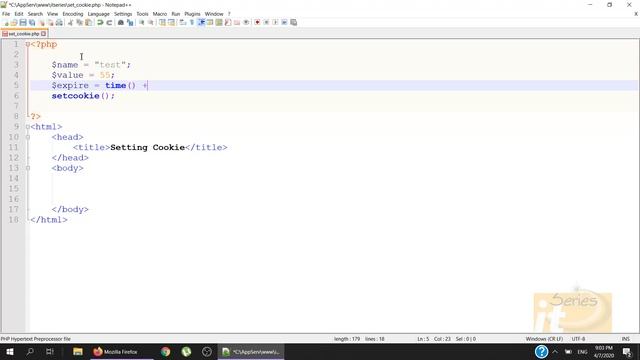Toggle synchronized vertical scrolling
Image resolution: width=640 pixels, height=360 pixels.
click(x=162, y=22)
